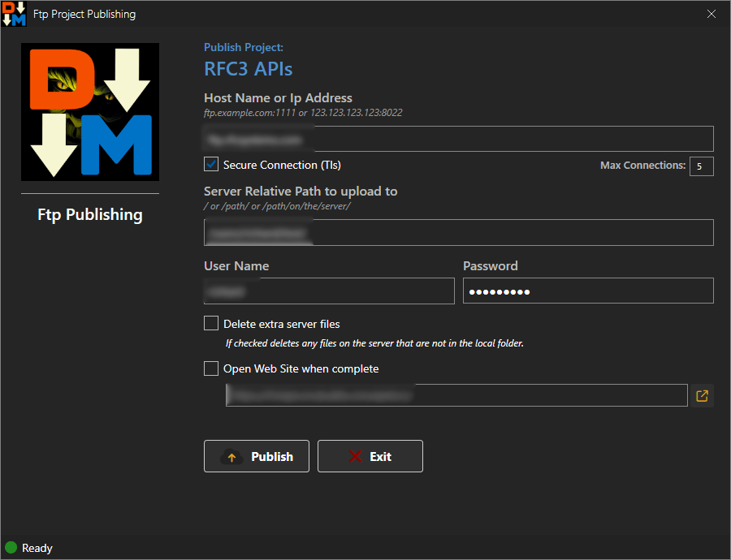
Task: Click the DM app icon in title bar
Action: (14, 14)
